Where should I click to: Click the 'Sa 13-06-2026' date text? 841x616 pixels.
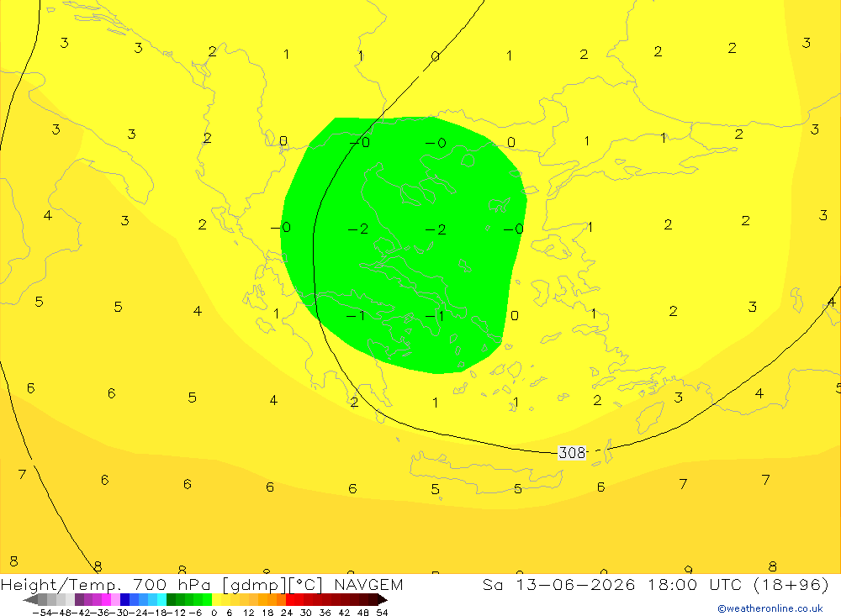click(559, 584)
